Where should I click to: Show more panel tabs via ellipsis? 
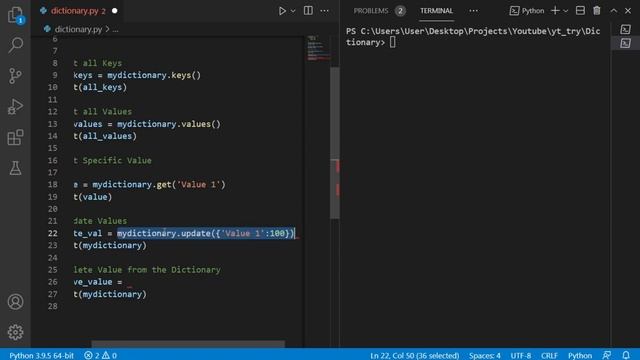[x=473, y=11]
